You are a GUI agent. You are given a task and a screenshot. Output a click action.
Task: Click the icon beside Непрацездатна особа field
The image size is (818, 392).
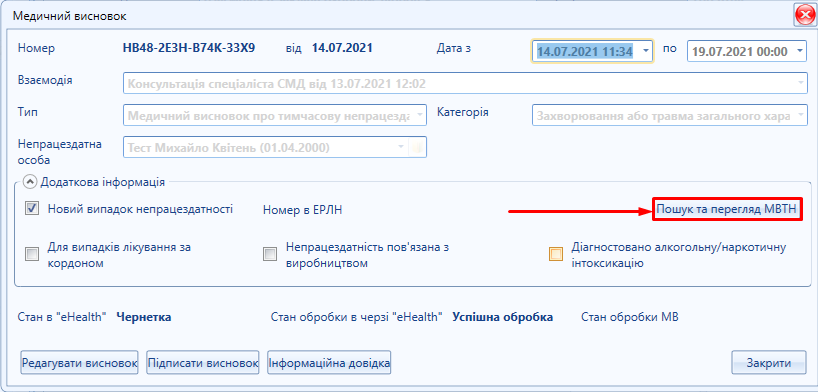coord(417,148)
